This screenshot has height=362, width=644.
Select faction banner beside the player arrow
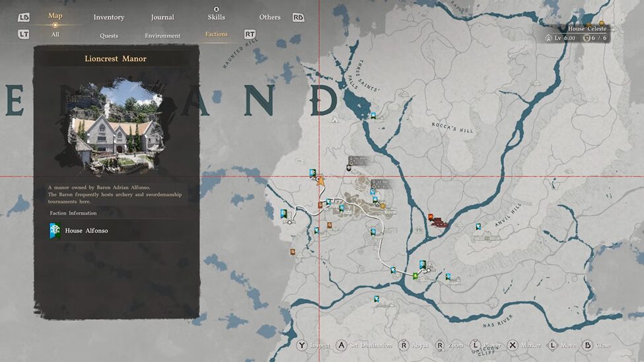tap(312, 173)
